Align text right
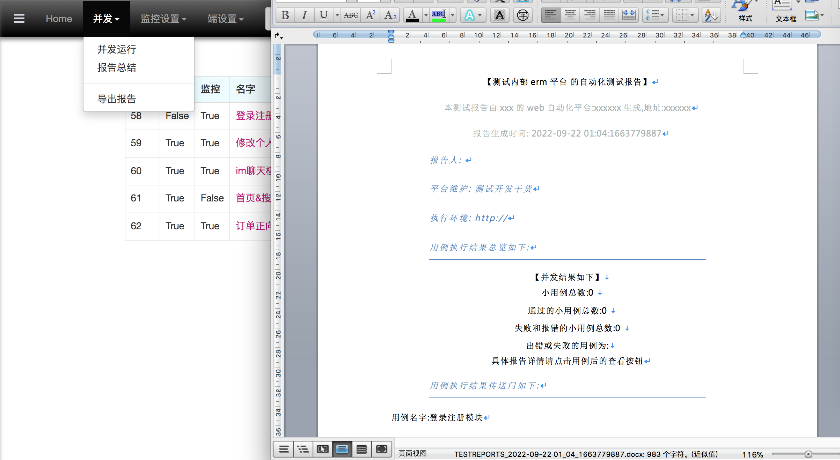Image resolution: width=840 pixels, height=460 pixels. (590, 15)
